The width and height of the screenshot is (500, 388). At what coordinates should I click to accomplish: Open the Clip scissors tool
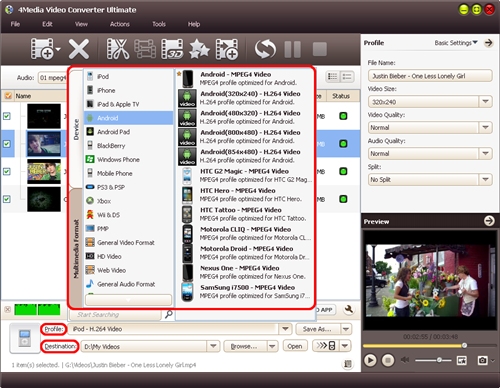pos(118,49)
